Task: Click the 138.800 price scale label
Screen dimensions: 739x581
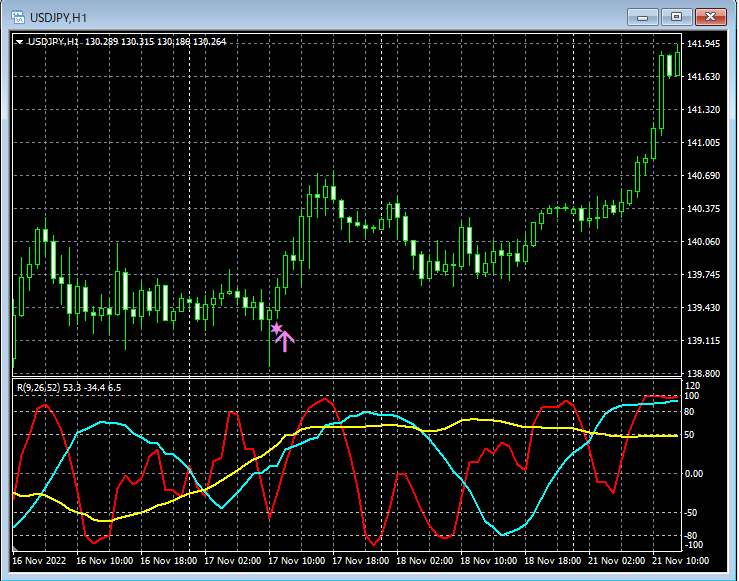Action: pos(704,373)
